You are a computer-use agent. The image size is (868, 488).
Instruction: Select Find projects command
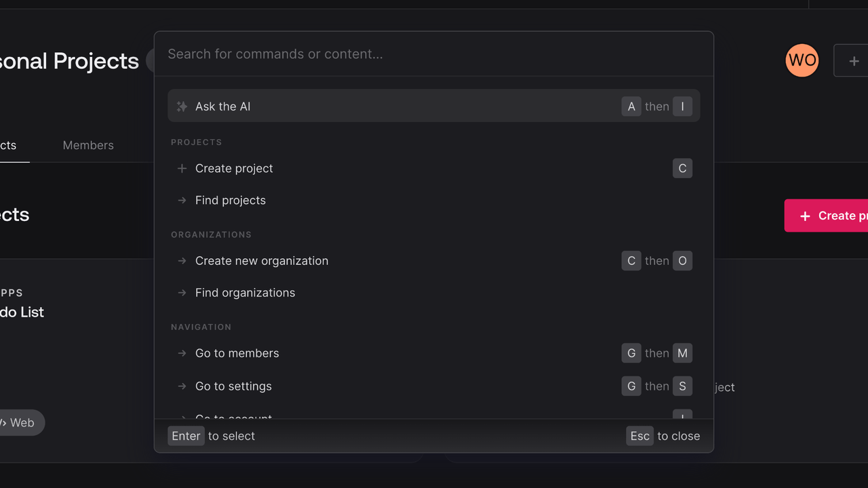pyautogui.click(x=434, y=200)
